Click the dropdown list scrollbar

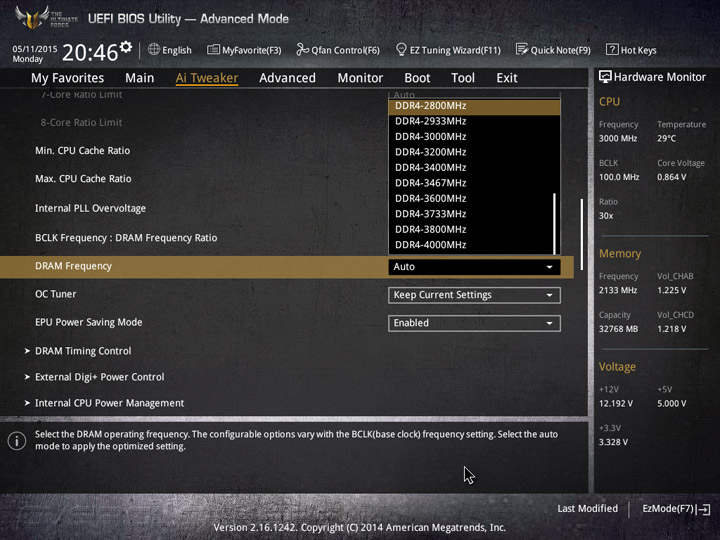(x=555, y=223)
